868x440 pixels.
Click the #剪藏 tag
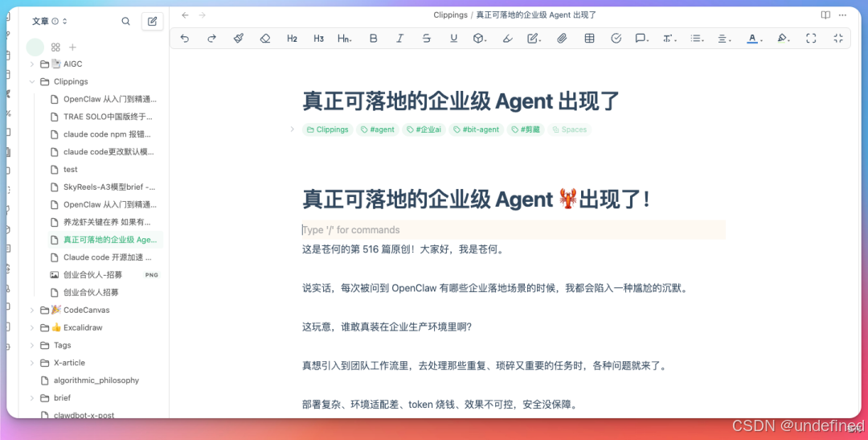[526, 130]
